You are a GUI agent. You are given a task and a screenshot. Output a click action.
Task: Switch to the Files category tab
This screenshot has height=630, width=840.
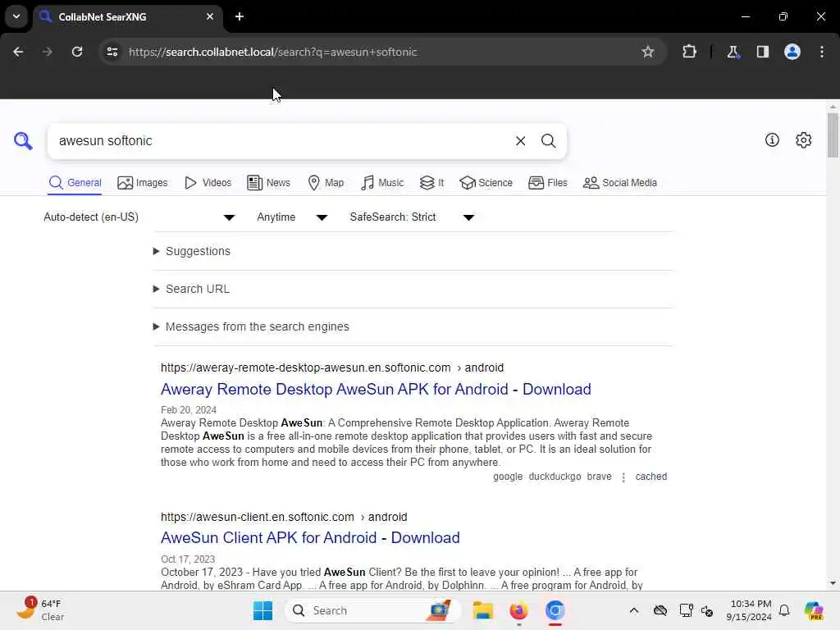[547, 183]
